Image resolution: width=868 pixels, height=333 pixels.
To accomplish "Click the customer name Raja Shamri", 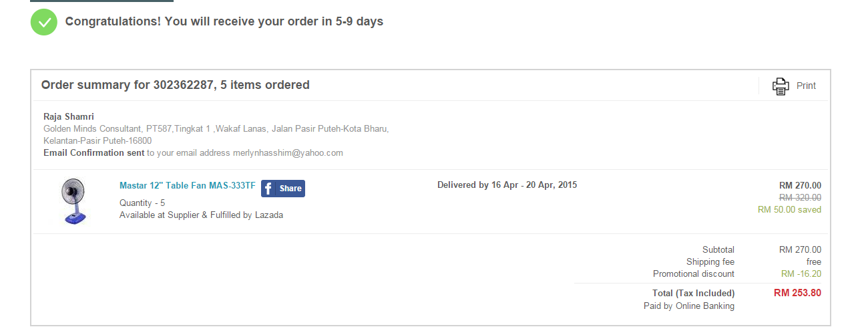I will [69, 116].
